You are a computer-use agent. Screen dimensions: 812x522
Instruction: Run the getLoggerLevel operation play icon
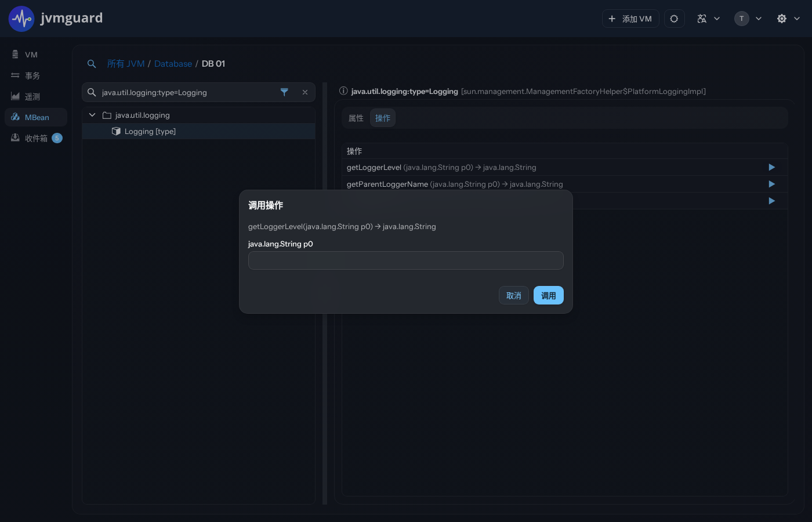[x=771, y=167]
